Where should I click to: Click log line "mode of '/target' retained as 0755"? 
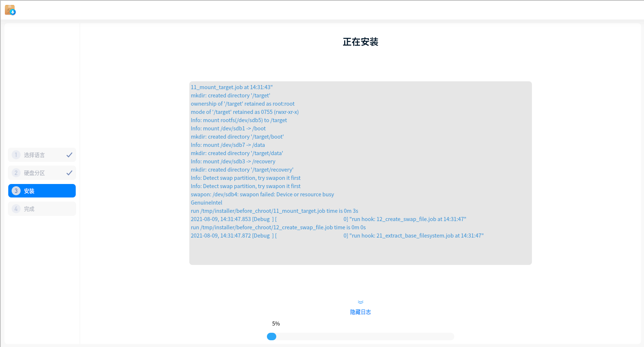point(245,112)
